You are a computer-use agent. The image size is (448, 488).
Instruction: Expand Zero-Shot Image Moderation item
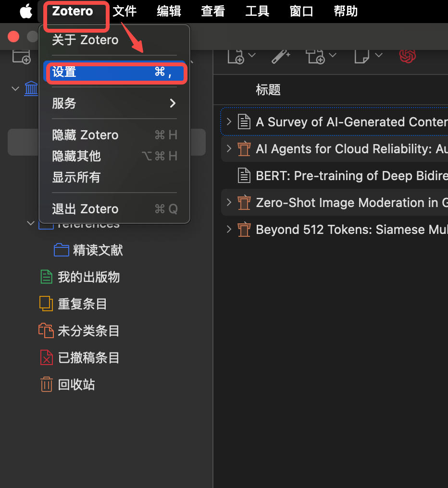229,202
